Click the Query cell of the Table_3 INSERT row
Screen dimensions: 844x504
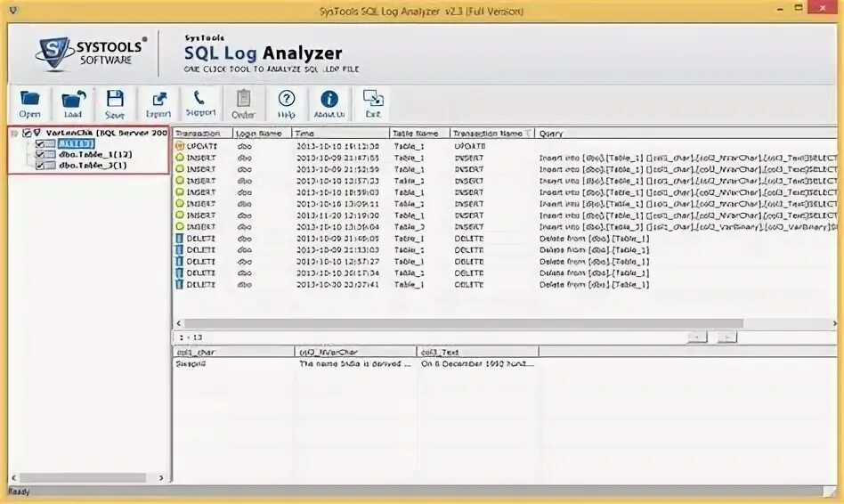coord(688,227)
